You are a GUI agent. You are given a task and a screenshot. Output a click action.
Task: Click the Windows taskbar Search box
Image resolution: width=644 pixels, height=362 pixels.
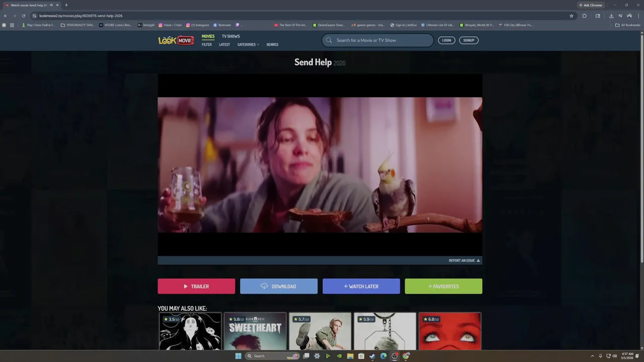272,356
